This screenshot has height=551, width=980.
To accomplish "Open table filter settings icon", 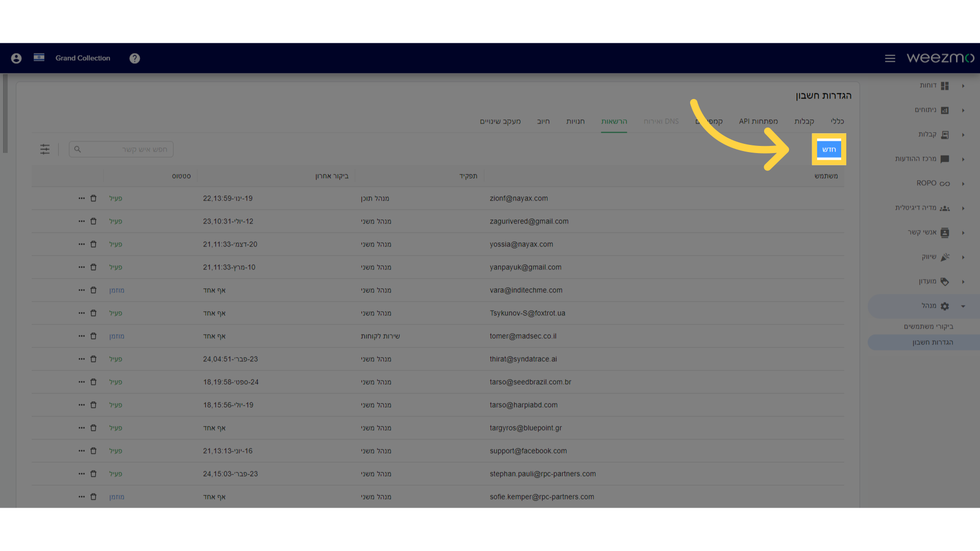I will pyautogui.click(x=45, y=149).
